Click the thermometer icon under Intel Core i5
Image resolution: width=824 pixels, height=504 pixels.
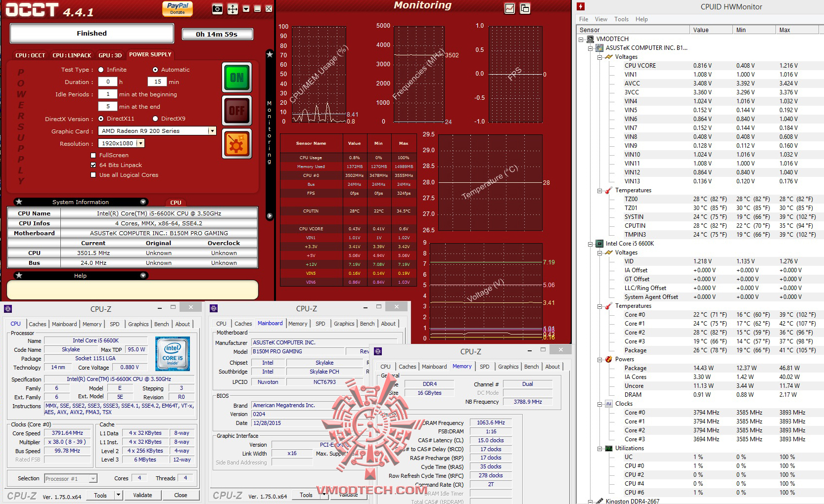click(x=608, y=306)
